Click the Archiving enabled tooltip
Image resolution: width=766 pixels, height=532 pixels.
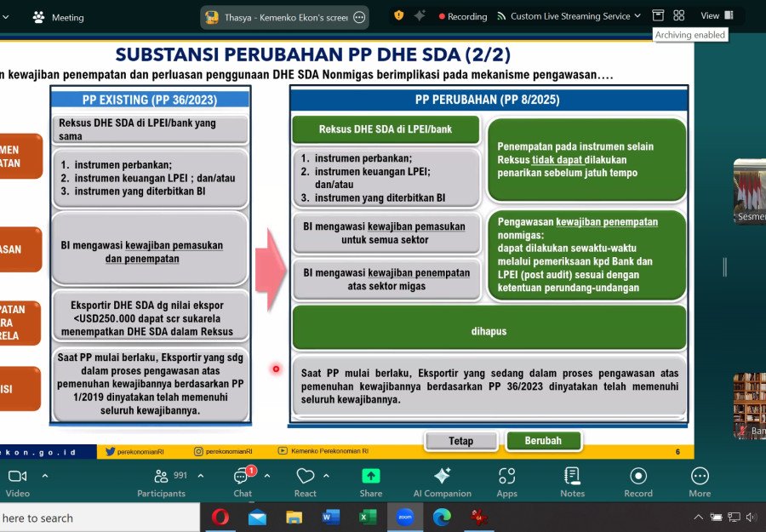(689, 35)
